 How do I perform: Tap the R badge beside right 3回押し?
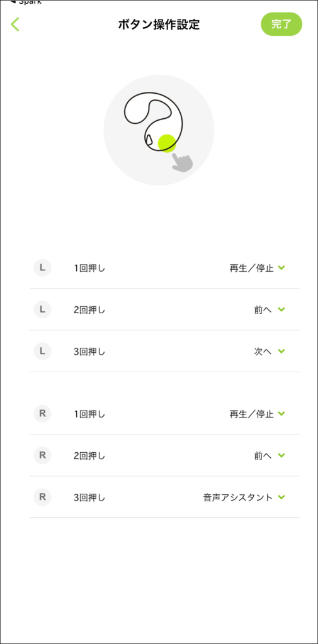(x=42, y=497)
